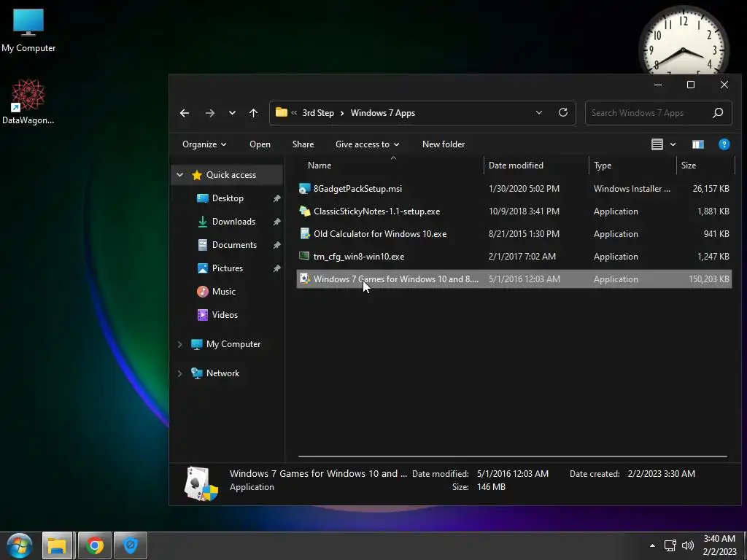Expand the address bar history dropdown
This screenshot has width=747, height=560.
click(539, 113)
